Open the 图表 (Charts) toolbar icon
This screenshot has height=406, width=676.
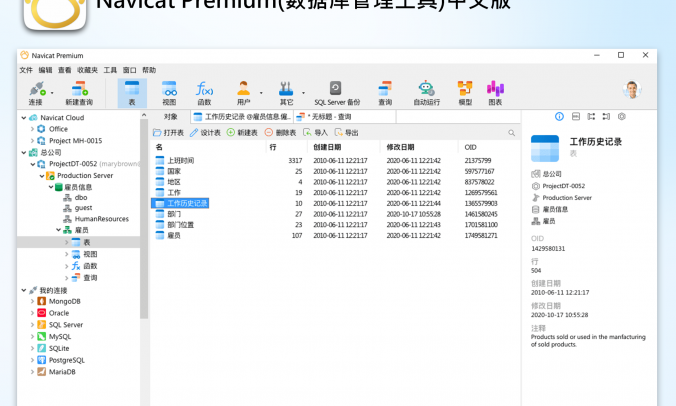(495, 92)
